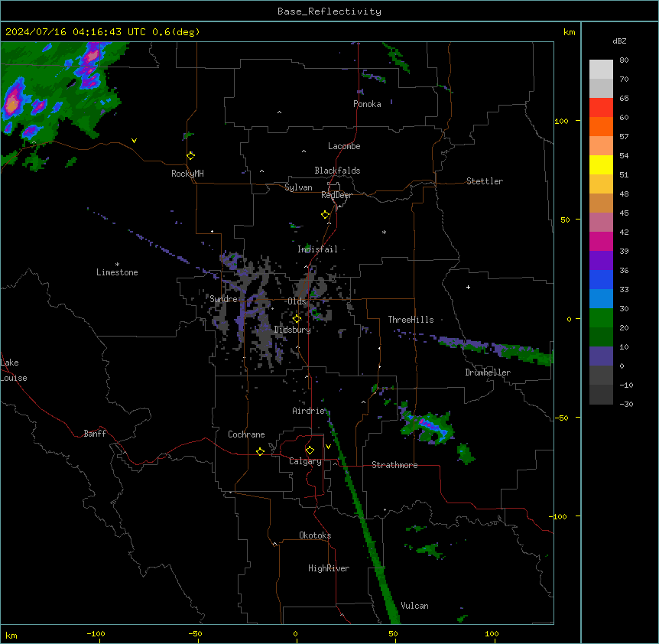
Task: Click the yellow diamond marker beside Olds
Action: pyautogui.click(x=297, y=319)
